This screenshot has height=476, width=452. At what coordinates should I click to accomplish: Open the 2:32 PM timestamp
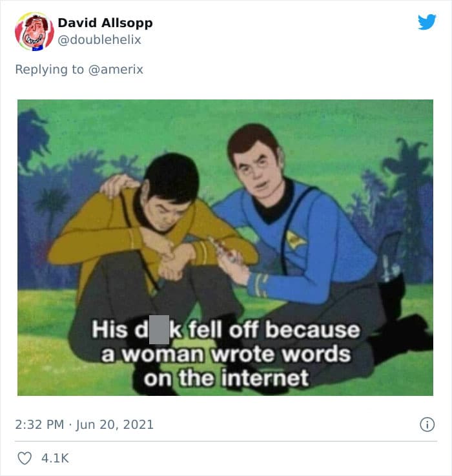click(x=39, y=424)
